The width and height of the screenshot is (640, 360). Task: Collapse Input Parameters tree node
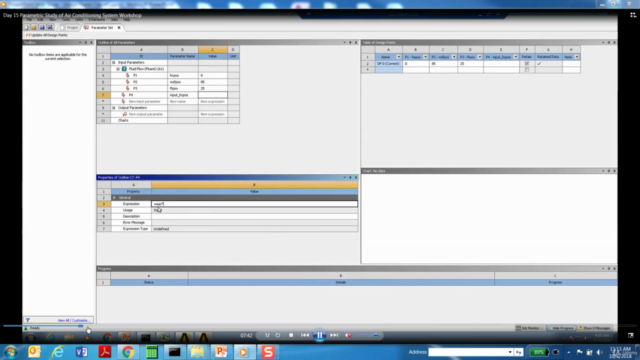[114, 62]
